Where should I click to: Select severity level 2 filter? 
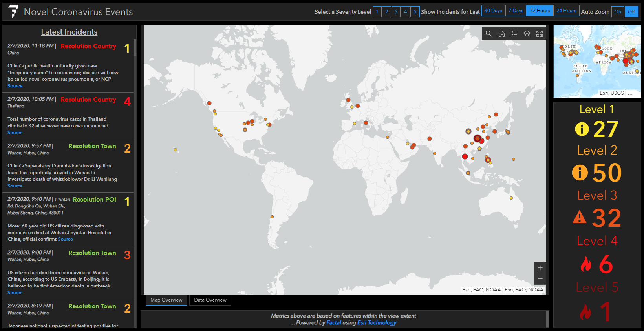pos(386,12)
